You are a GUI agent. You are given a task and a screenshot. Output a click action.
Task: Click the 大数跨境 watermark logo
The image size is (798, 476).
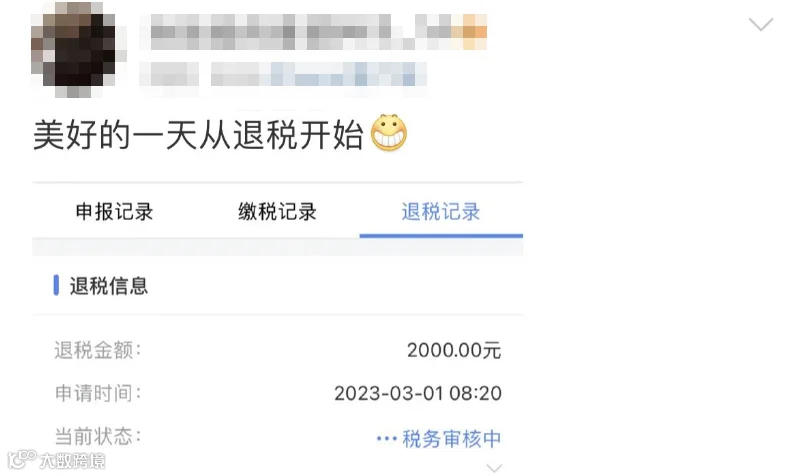point(57,460)
